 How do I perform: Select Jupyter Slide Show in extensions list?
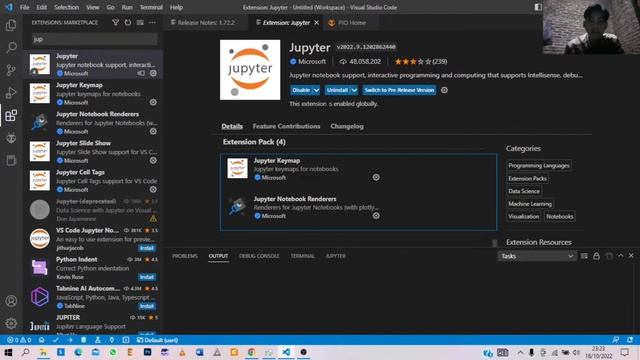(93, 151)
